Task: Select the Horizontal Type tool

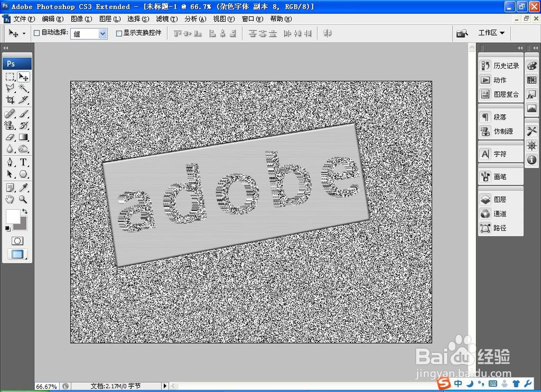Action: tap(23, 162)
